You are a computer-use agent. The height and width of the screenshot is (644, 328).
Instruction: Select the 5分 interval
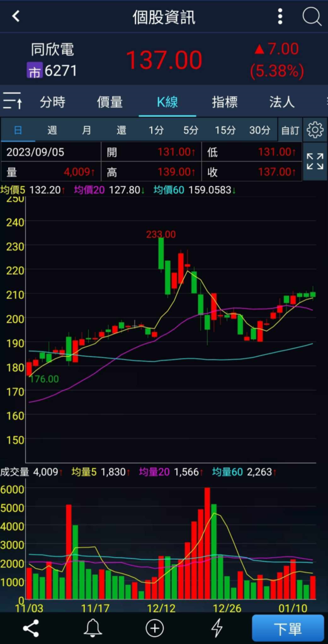tap(191, 130)
